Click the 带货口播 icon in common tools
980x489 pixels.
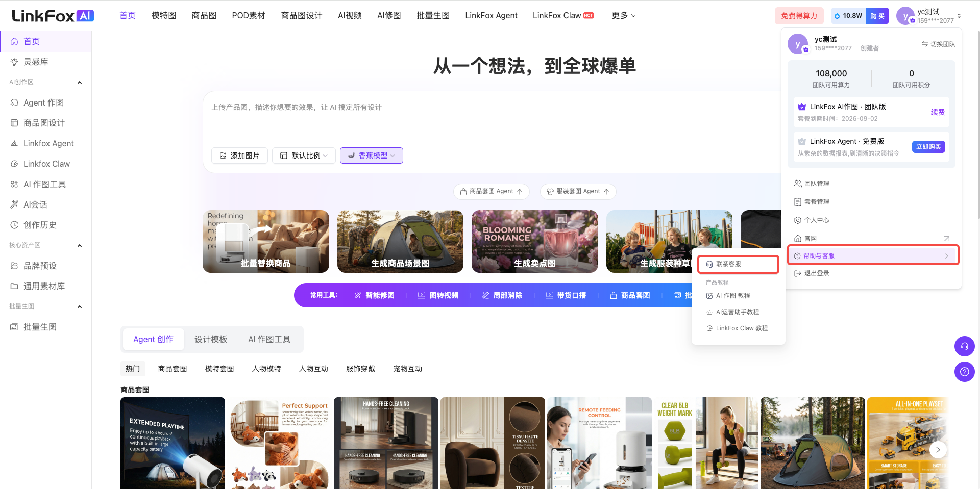click(550, 295)
